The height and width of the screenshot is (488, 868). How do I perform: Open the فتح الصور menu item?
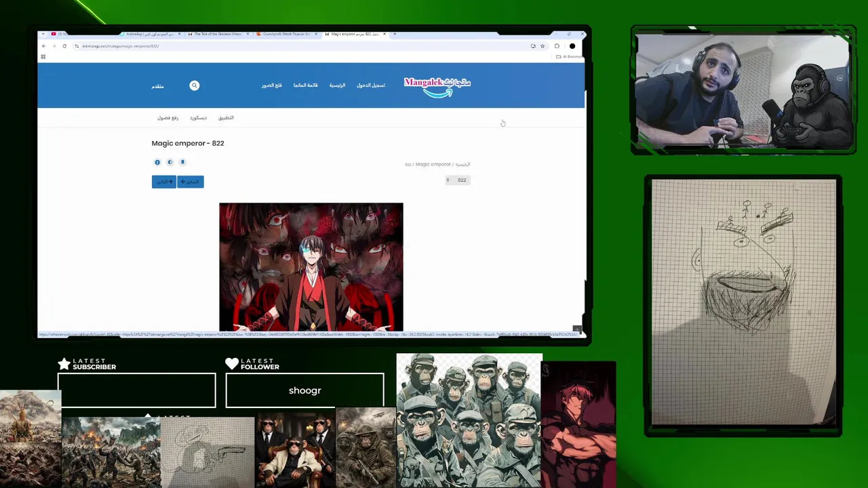272,85
